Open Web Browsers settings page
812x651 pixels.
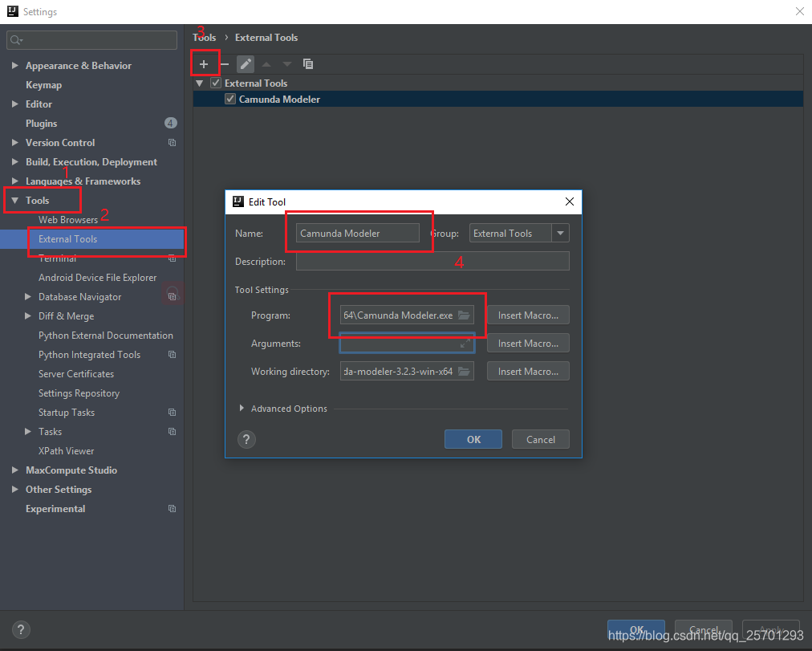coord(68,220)
